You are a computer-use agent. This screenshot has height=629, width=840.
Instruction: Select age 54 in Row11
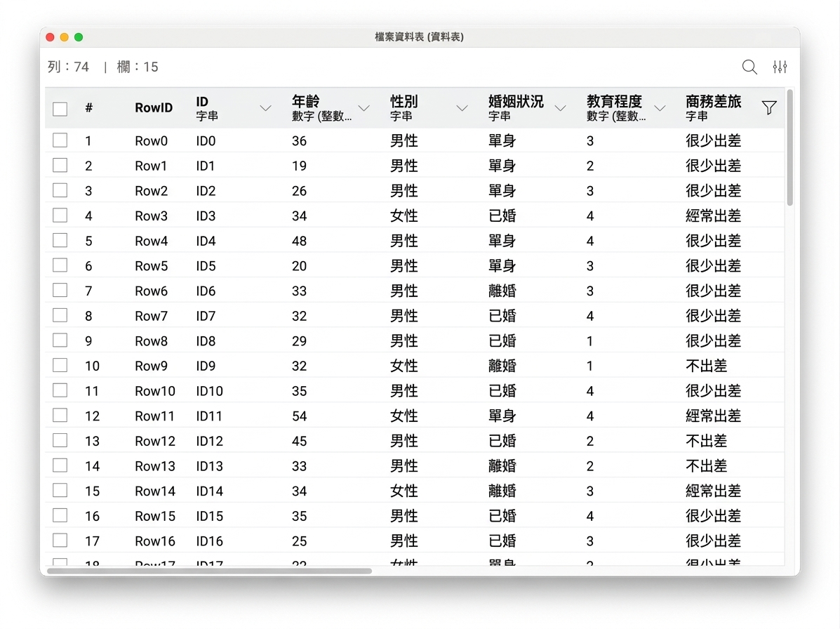[x=299, y=416]
